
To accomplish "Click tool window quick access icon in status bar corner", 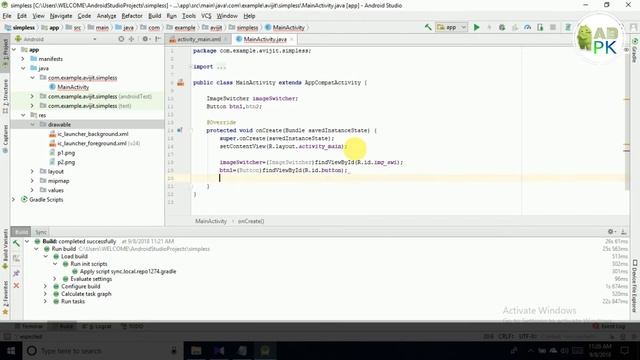I will point(7,337).
